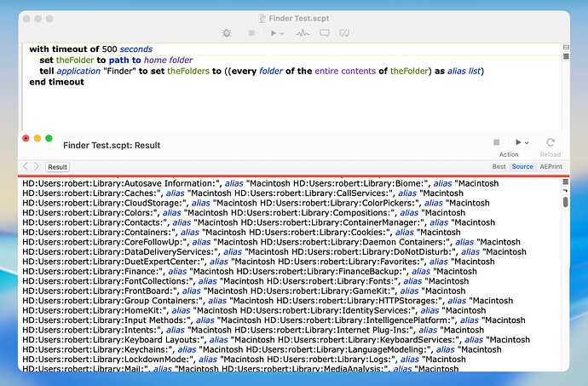Open the run options chevron in editor toolbar

tap(282, 33)
